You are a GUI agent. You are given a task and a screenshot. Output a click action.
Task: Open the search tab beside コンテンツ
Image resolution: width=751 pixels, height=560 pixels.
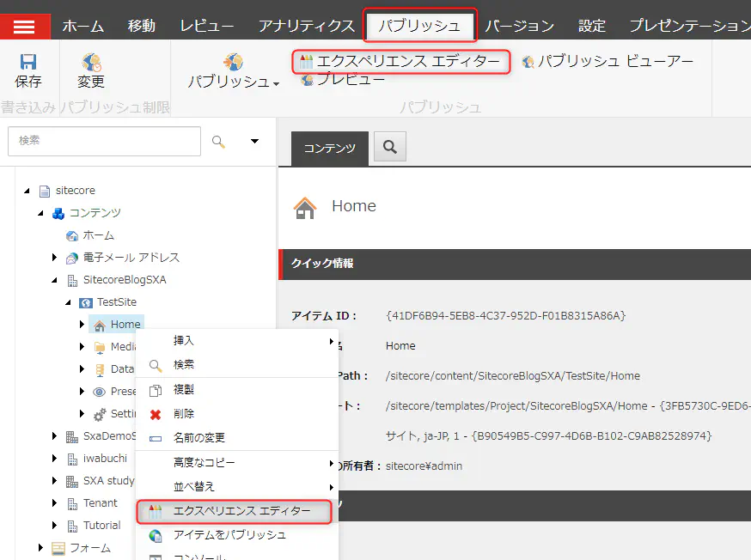390,147
